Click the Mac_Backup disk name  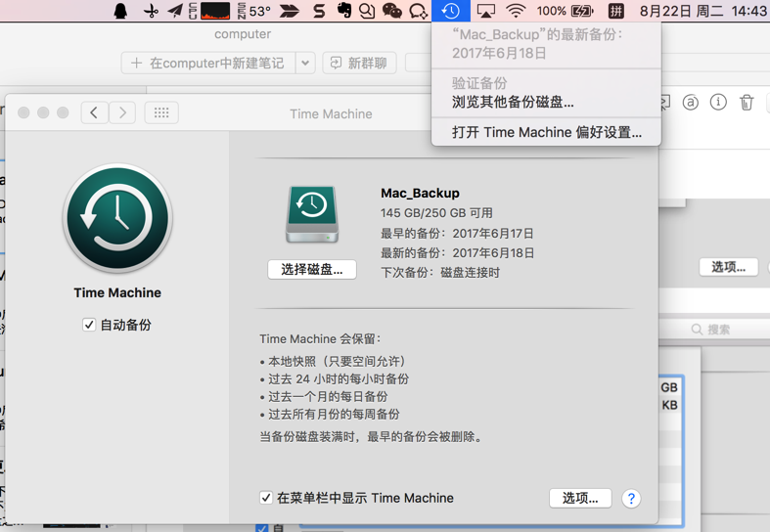[420, 193]
